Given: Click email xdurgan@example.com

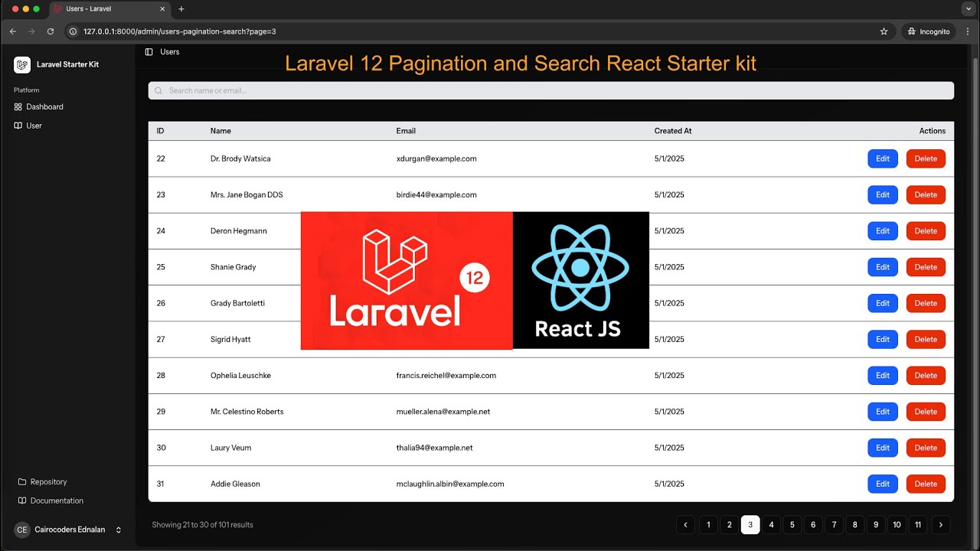Looking at the screenshot, I should [436, 158].
